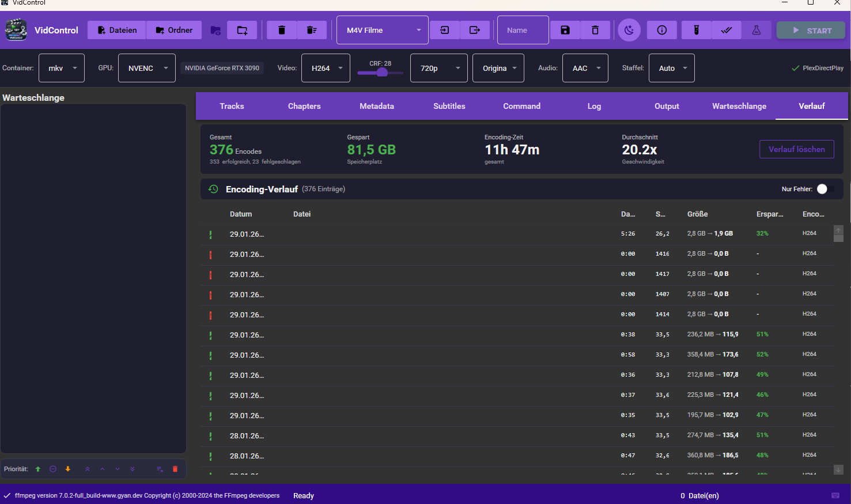
Task: Set normal priority with circle-minus icon
Action: tap(53, 469)
